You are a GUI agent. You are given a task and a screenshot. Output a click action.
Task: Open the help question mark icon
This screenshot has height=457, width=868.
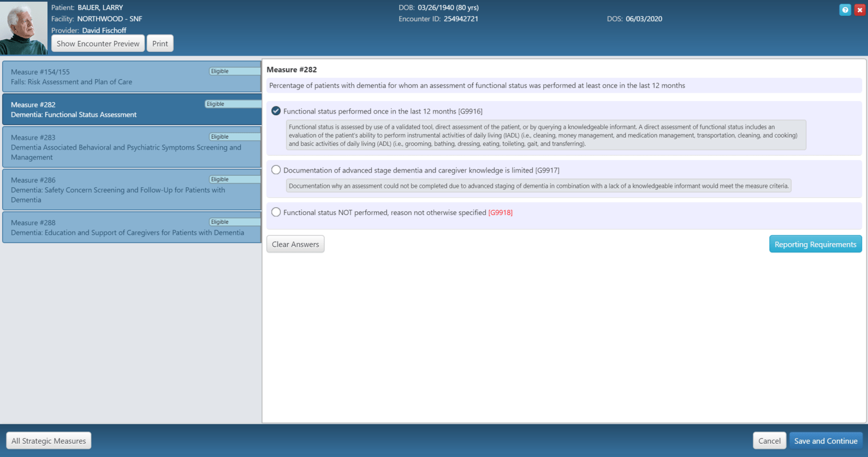coord(845,10)
